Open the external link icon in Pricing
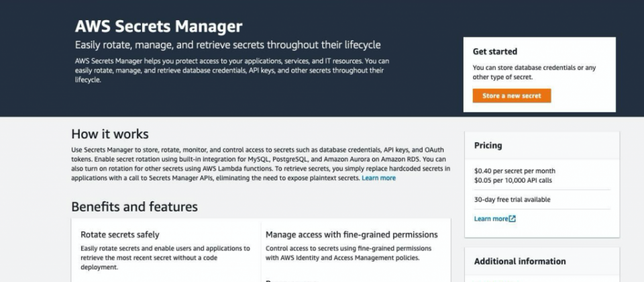 (512, 219)
